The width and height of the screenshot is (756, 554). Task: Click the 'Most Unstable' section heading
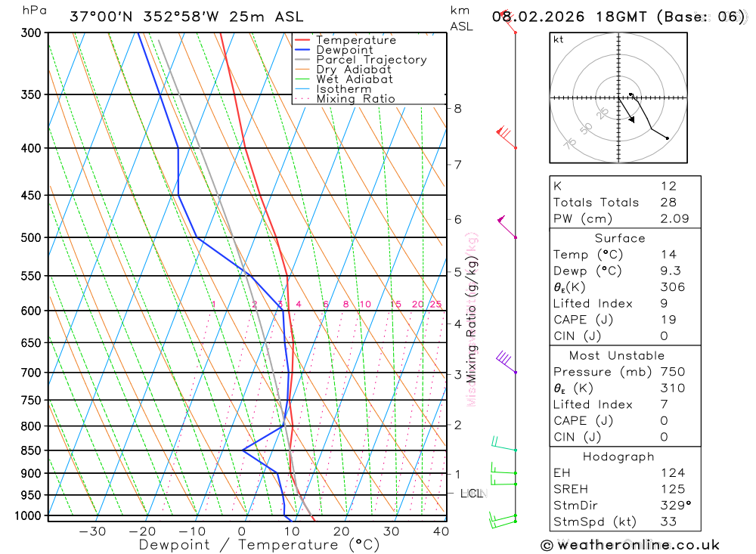click(617, 356)
